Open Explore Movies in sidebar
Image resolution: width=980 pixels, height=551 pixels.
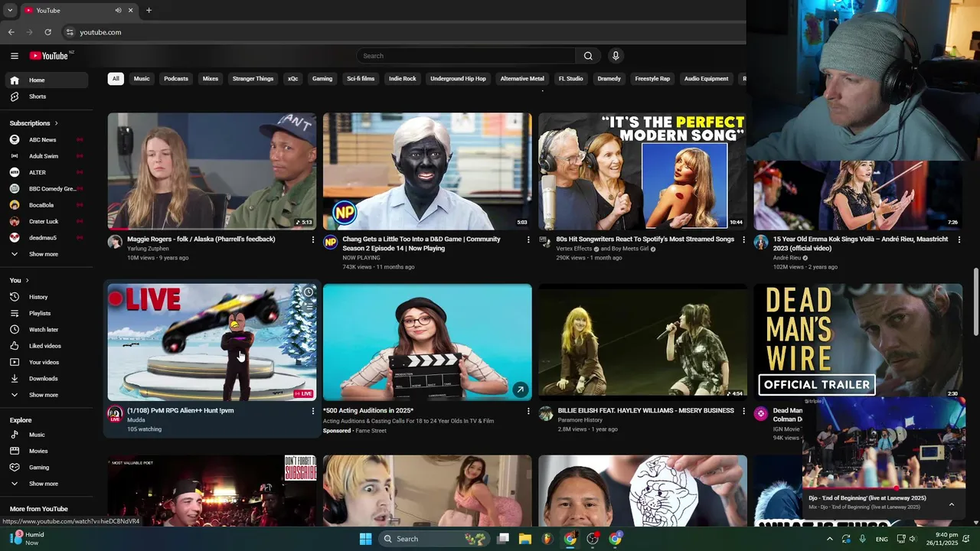[46, 451]
